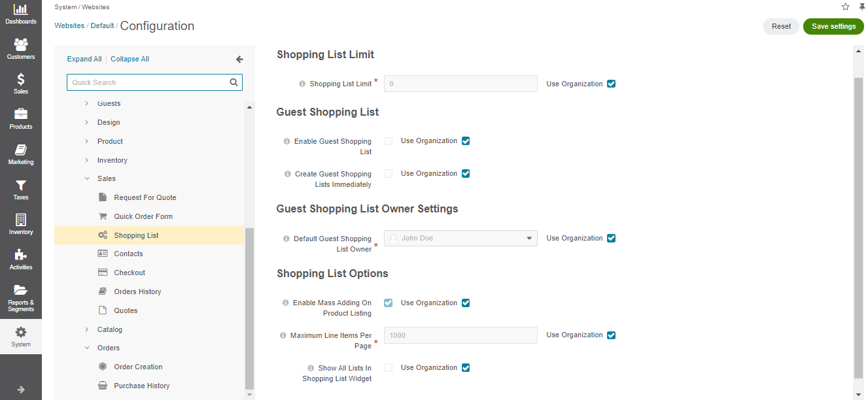Screen dimensions: 868x400
Task: Untick Use Organization for Default Guest List Owner
Action: pyautogui.click(x=611, y=238)
